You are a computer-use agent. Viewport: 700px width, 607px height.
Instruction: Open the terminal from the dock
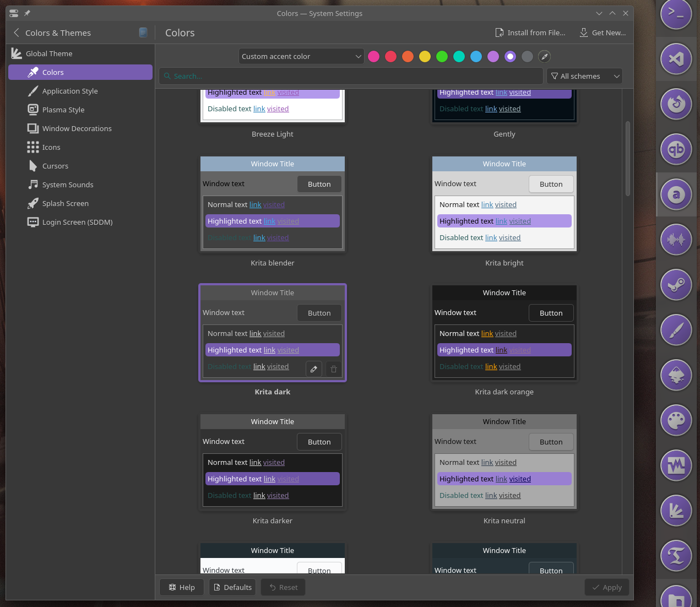click(x=676, y=15)
